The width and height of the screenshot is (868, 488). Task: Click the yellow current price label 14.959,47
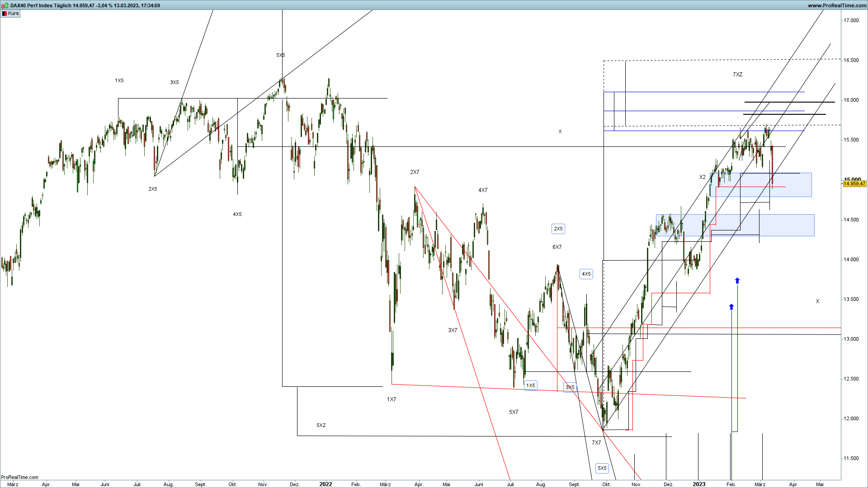pyautogui.click(x=854, y=183)
